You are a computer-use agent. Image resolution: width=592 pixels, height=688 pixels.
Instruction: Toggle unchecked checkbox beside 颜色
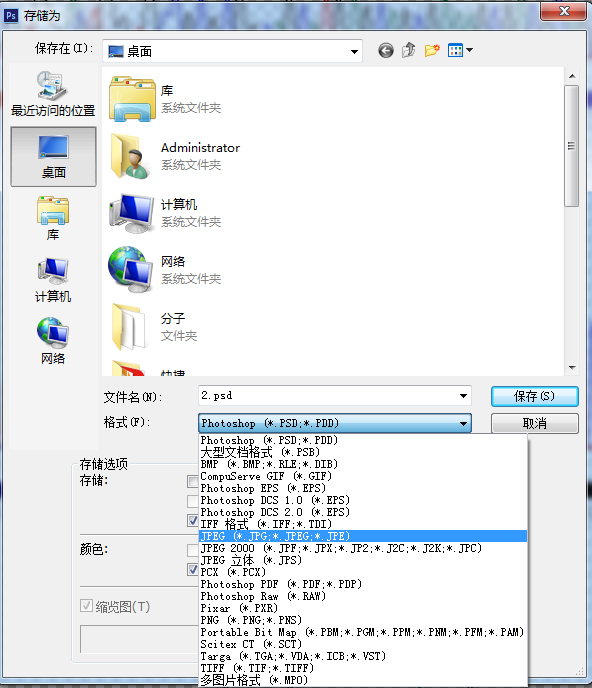[x=193, y=550]
